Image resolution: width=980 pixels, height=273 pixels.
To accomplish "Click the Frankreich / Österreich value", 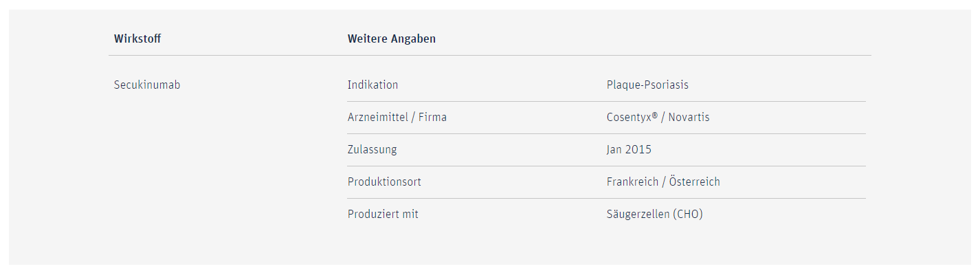I will point(663,182).
